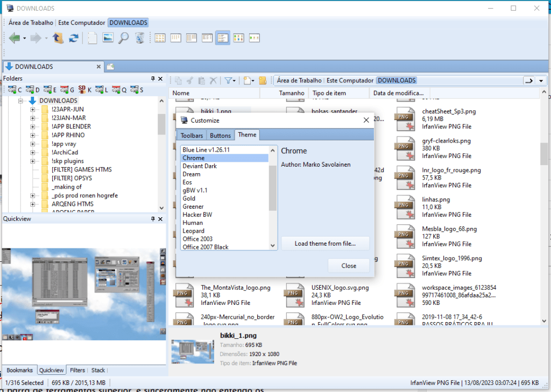Click the theme list scrollbar down arrow

[273, 245]
